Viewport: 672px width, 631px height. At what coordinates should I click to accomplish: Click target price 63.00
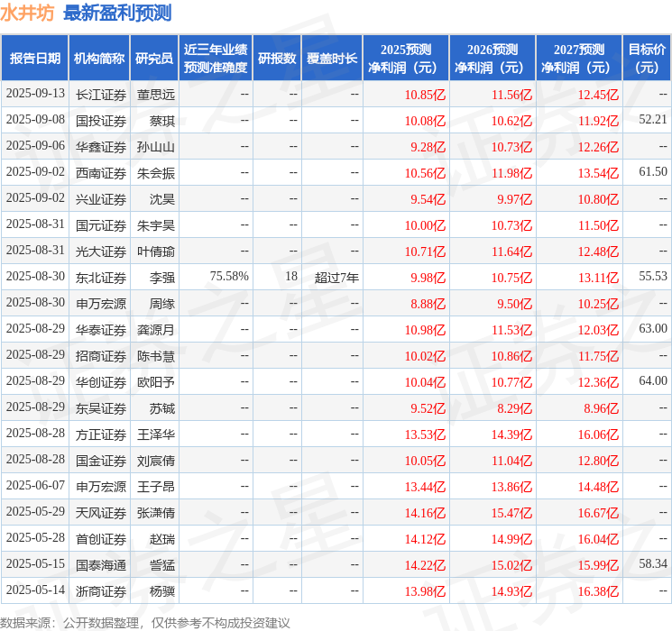pos(653,328)
